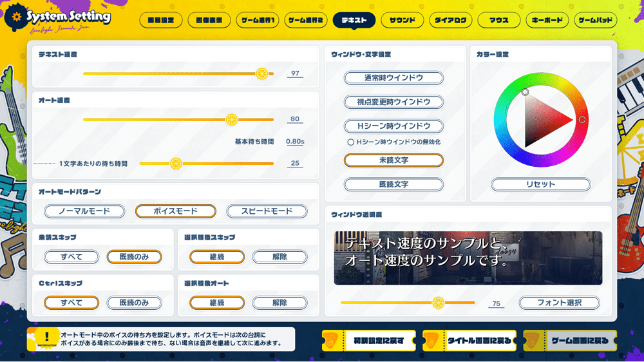This screenshot has height=362, width=644.
Task: Open the 簡易設定 tab
Action: 160,20
